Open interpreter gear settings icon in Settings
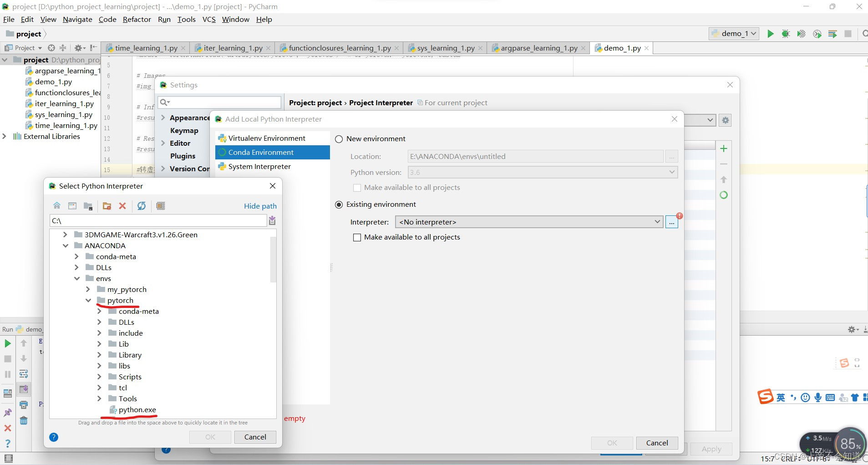This screenshot has width=868, height=465. [x=726, y=120]
